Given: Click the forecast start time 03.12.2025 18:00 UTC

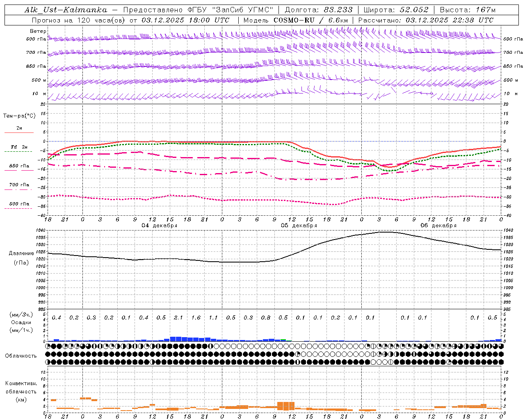Looking at the screenshot, I should tap(185, 20).
